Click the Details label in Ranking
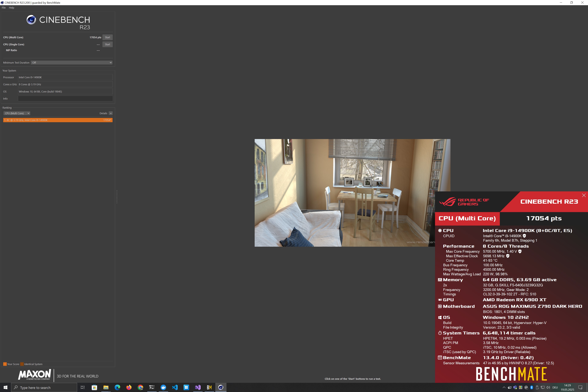 (103, 113)
